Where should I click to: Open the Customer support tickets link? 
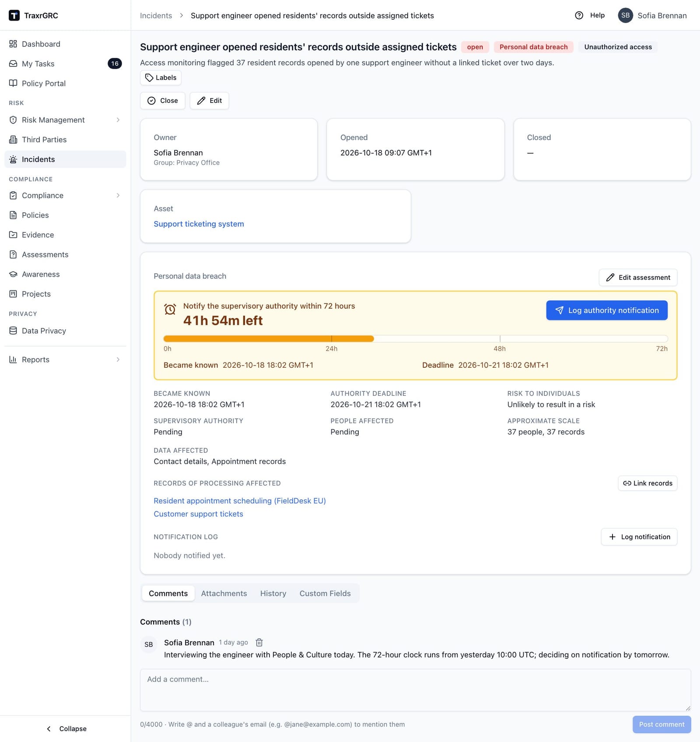[x=198, y=514]
